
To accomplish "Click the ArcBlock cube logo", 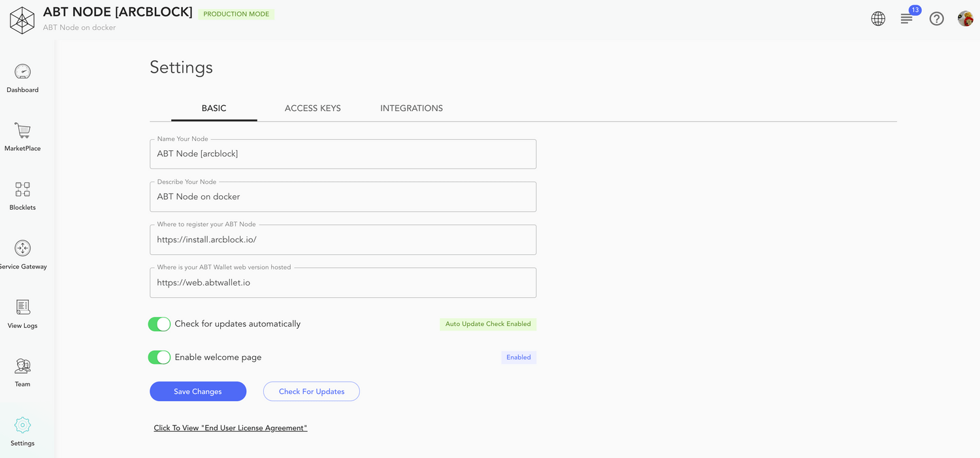I will click(x=22, y=20).
